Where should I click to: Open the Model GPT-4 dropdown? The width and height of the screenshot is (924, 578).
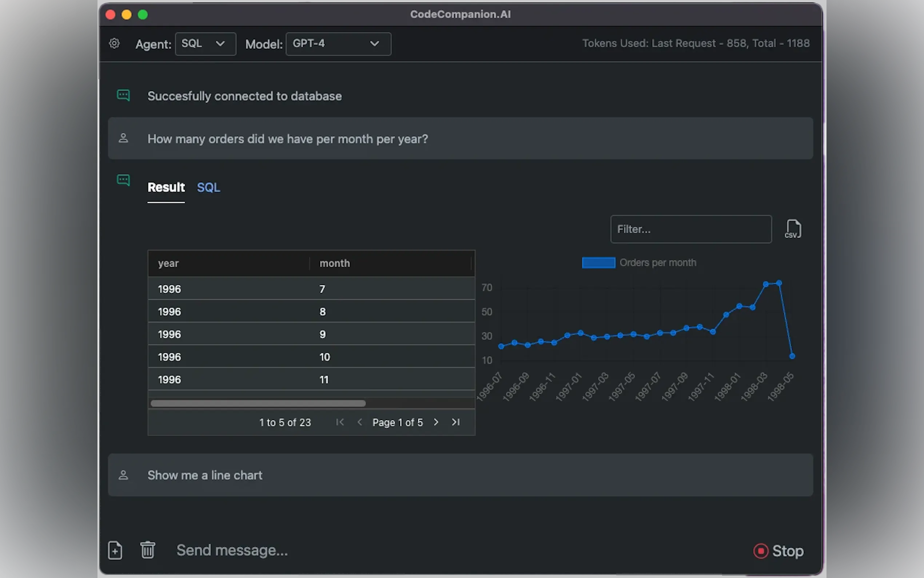click(x=338, y=44)
